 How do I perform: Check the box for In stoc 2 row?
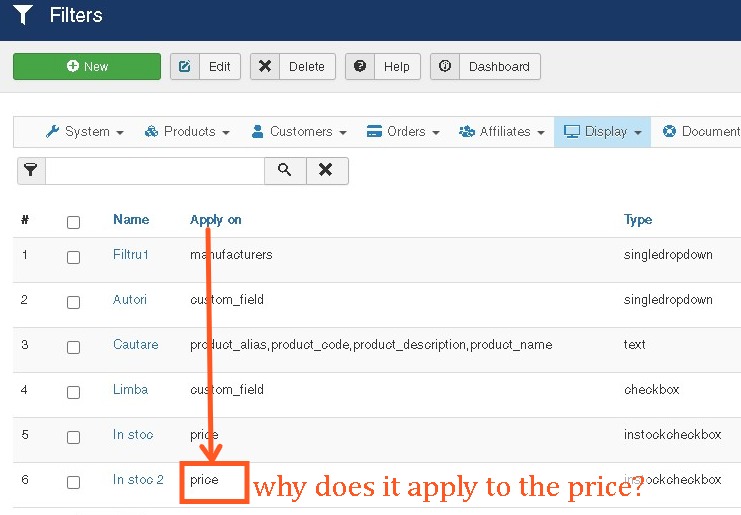click(73, 482)
